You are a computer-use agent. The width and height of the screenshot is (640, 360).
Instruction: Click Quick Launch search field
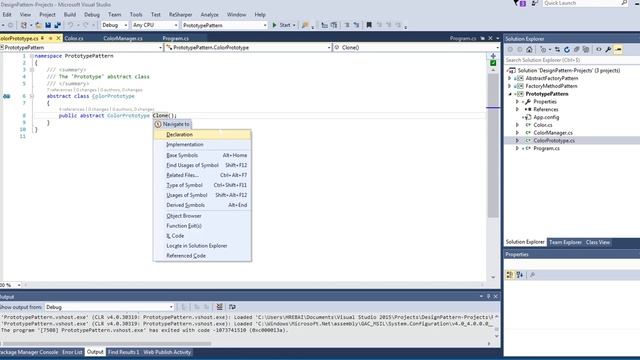pos(585,3)
